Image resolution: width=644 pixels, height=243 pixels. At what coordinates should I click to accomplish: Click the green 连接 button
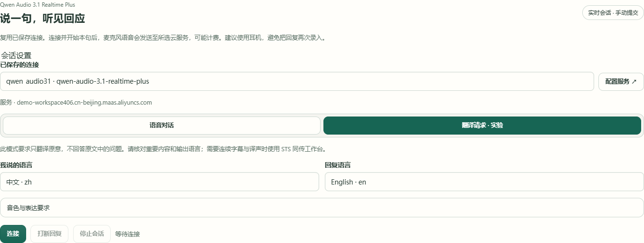13,233
